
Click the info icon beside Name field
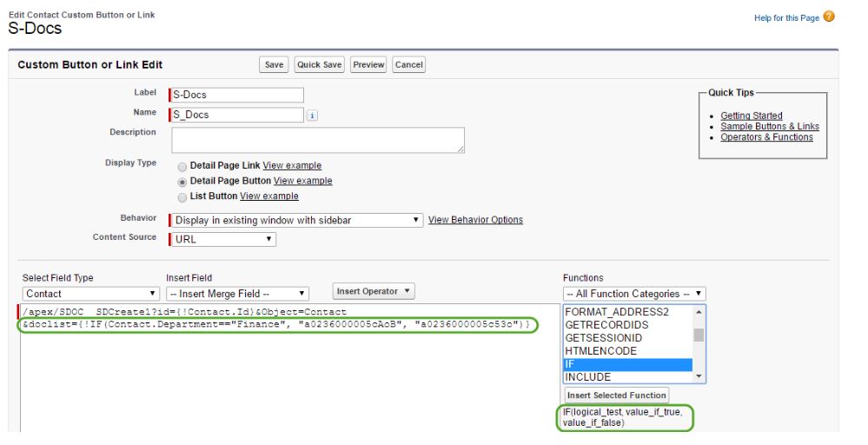[312, 115]
